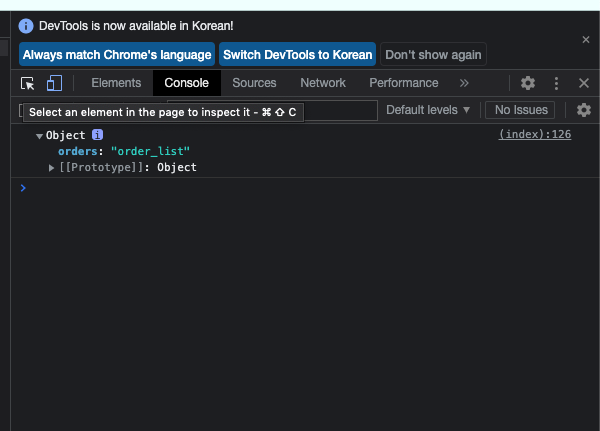The image size is (600, 431).
Task: Click the info badge next to Object
Action: 97,135
